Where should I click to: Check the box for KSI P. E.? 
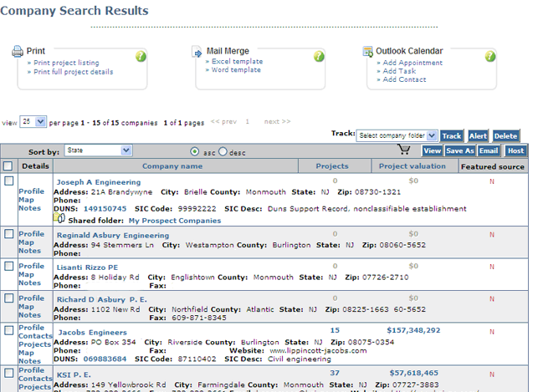[x=9, y=373]
